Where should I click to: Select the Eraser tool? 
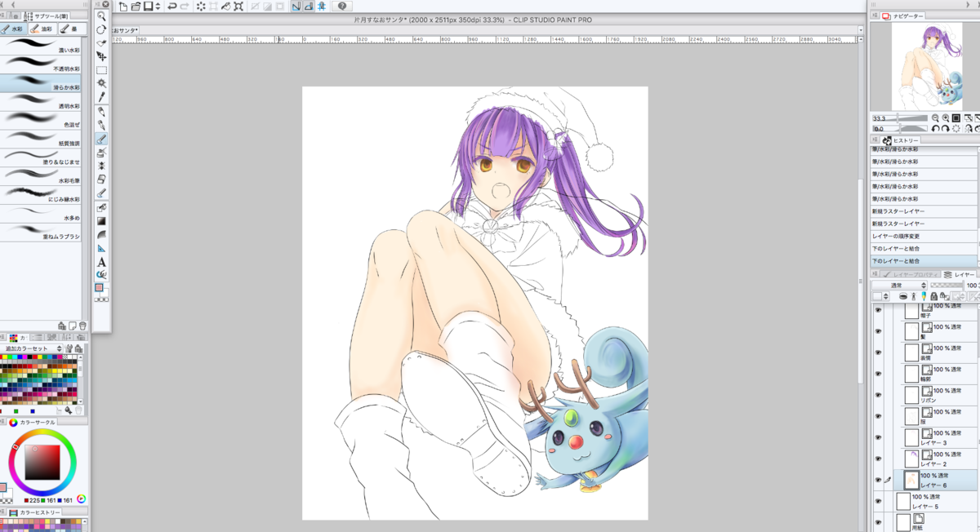[x=101, y=179]
